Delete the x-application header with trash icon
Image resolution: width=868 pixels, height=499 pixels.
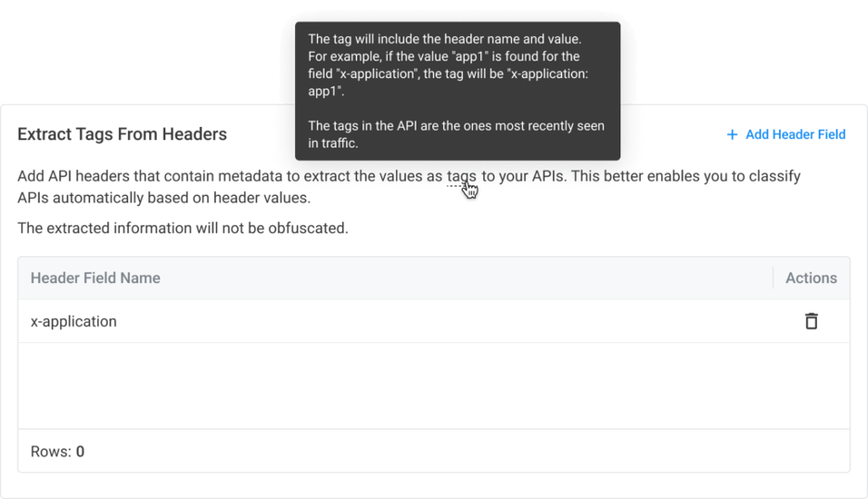click(x=811, y=321)
